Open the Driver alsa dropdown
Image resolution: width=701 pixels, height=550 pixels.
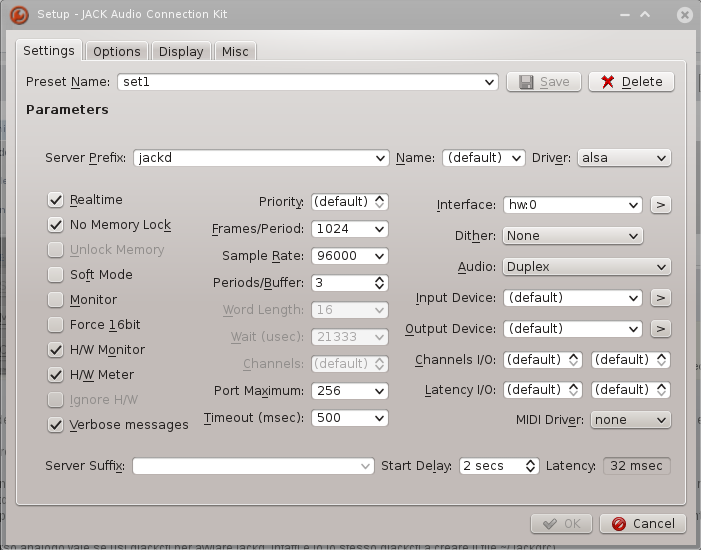pos(624,158)
